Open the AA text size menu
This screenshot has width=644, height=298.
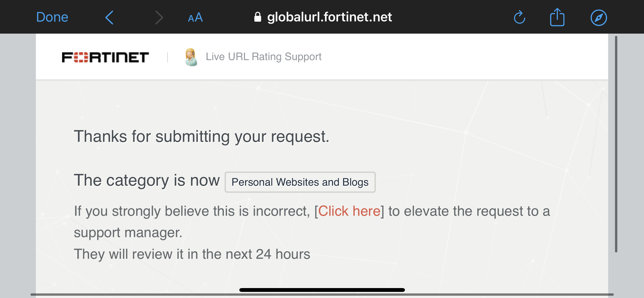click(x=195, y=17)
